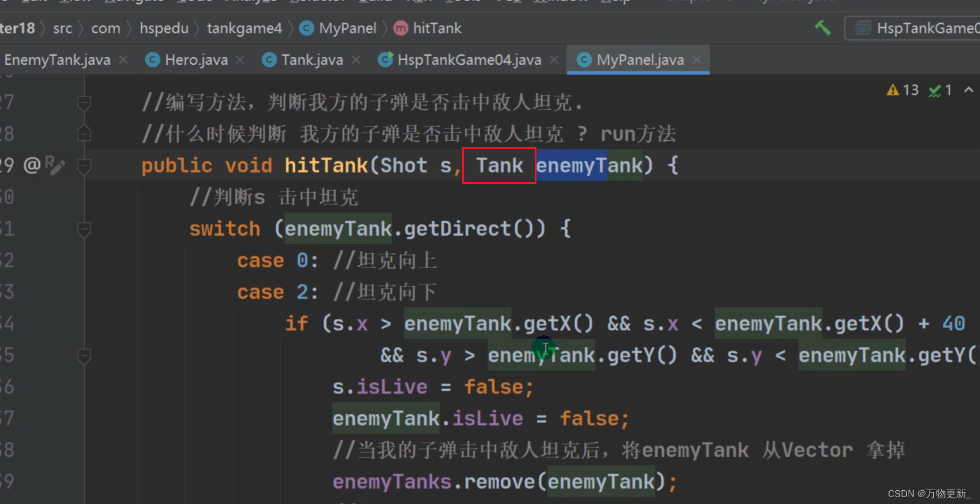Open the HspTankGame run configuration dropdown

coord(915,28)
